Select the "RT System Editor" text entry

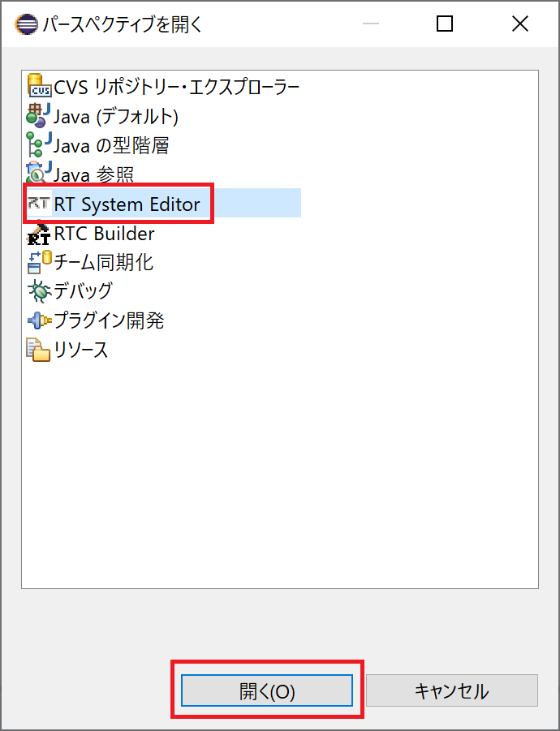[x=127, y=204]
